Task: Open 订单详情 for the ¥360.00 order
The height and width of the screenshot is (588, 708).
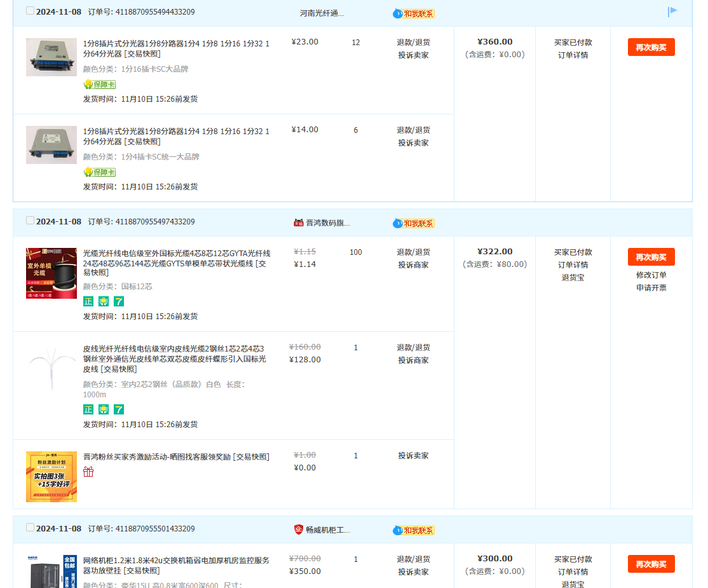Action: coord(573,55)
